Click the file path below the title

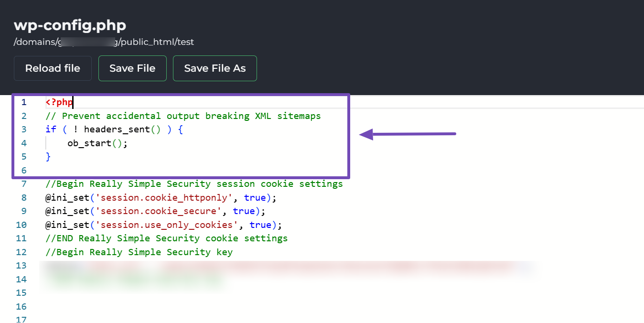pos(104,42)
